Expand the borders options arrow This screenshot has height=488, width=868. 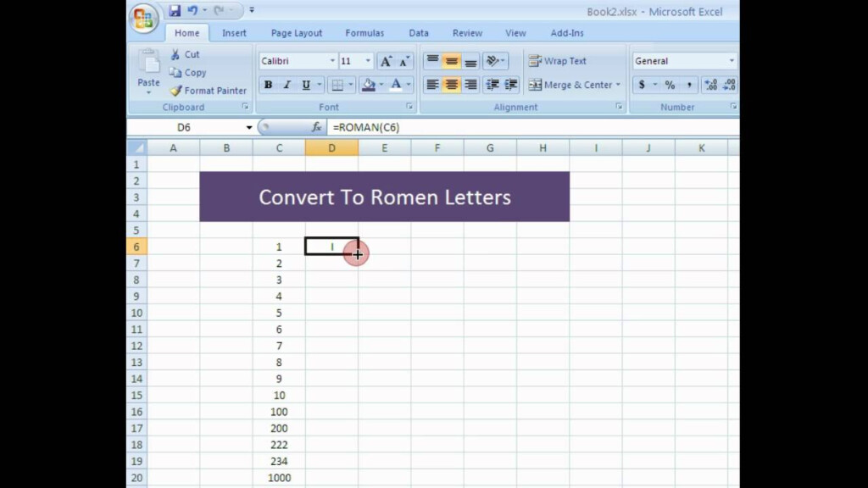(x=350, y=85)
